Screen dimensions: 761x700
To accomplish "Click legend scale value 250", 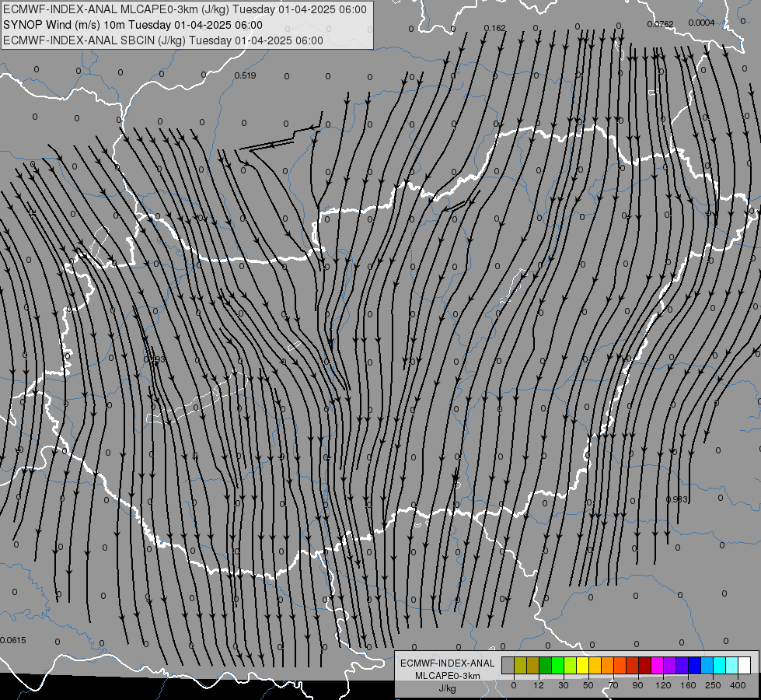I will point(713,685).
